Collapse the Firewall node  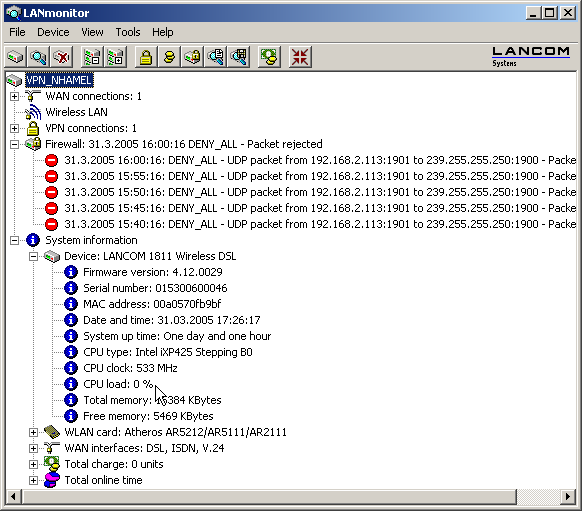pyautogui.click(x=14, y=144)
